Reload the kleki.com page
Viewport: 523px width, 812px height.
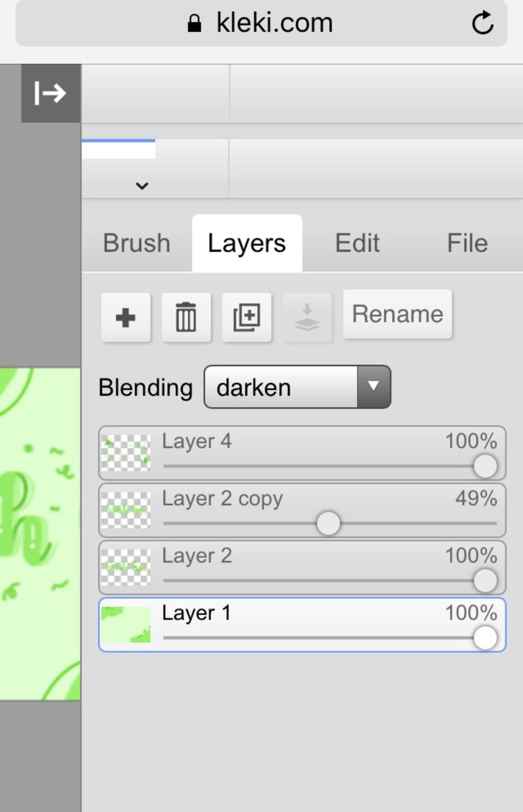click(x=482, y=23)
